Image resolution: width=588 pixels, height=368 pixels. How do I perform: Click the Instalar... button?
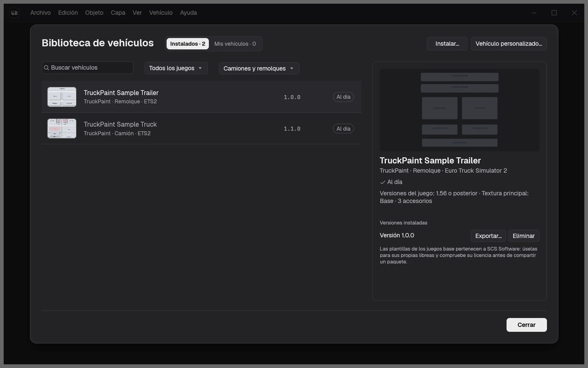pyautogui.click(x=447, y=44)
